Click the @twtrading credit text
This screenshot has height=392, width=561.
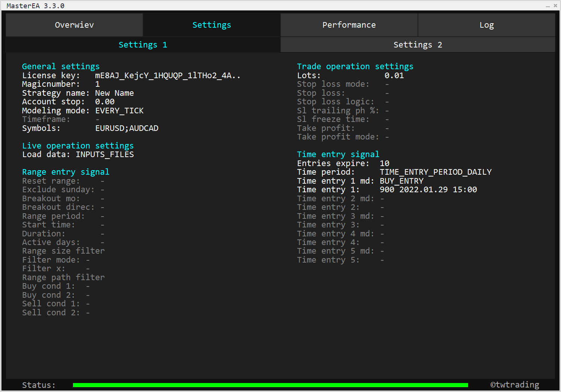(515, 385)
